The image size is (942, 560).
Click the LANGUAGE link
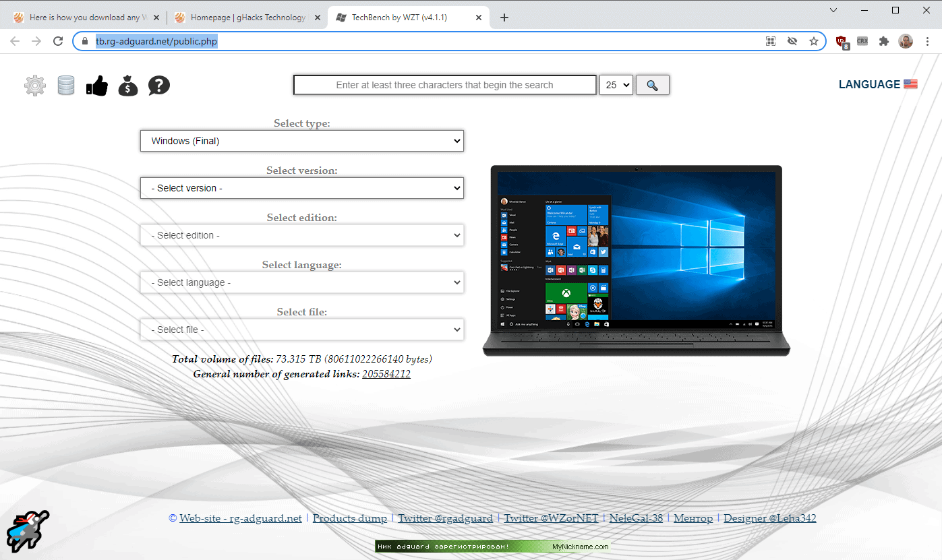(869, 84)
